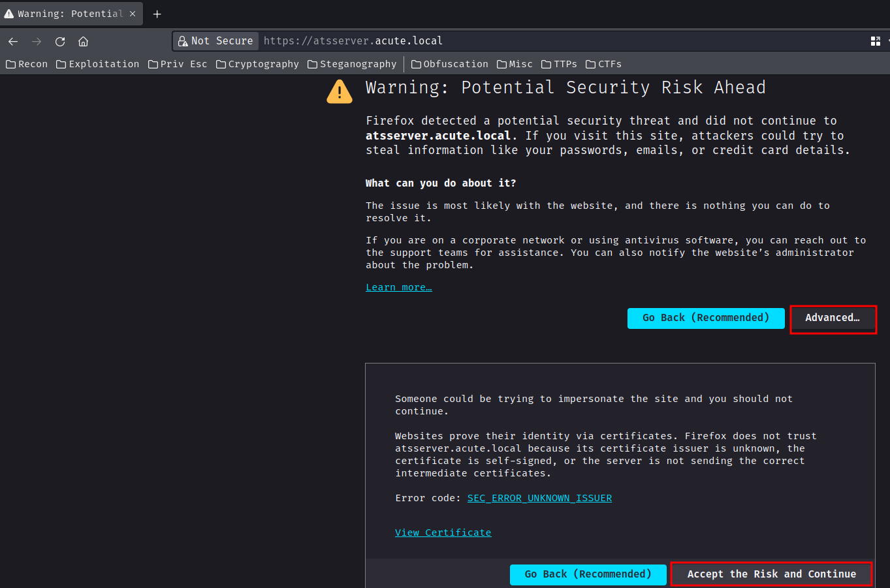Open the Recon bookmarks folder
This screenshot has width=890, height=588.
27,64
